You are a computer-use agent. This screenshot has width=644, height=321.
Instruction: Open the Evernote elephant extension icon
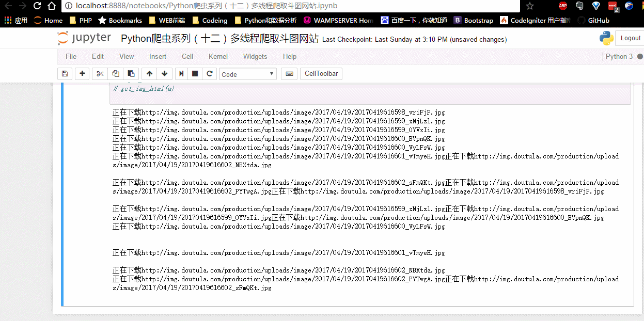click(579, 6)
